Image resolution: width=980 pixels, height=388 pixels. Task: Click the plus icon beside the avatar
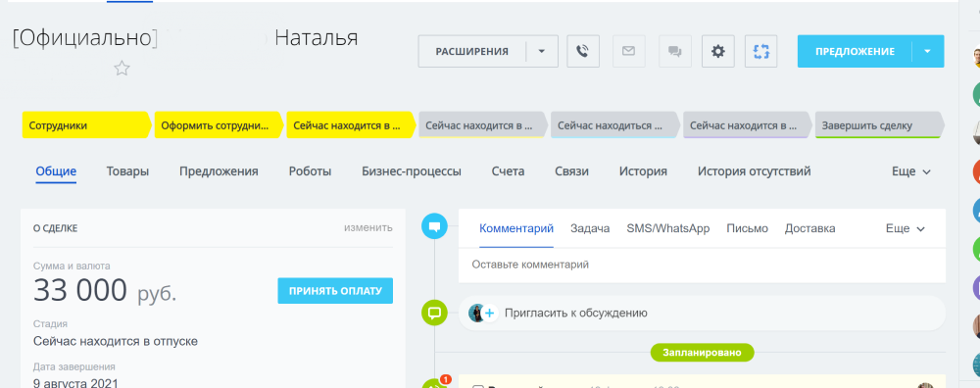[490, 313]
